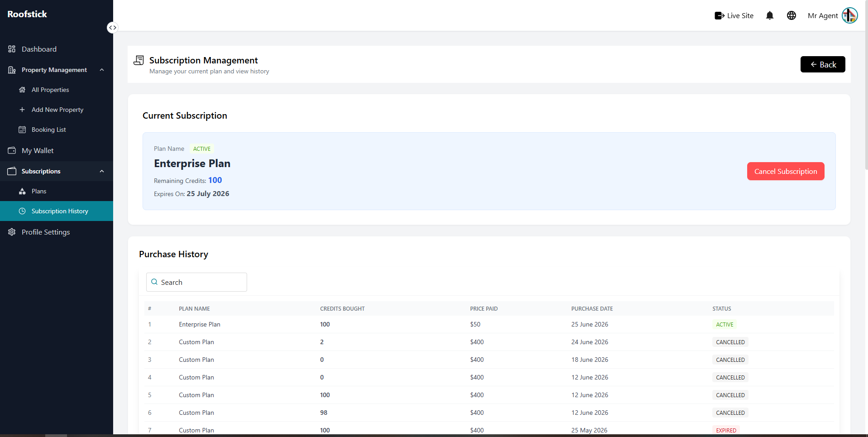Click the Dashboard grid icon
Image resolution: width=868 pixels, height=437 pixels.
pos(12,49)
